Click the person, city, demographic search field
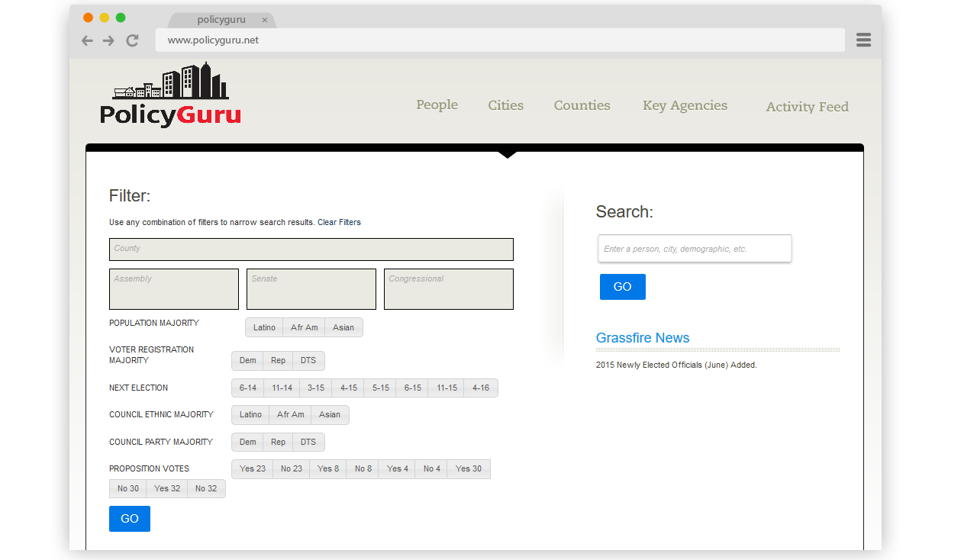Viewport: 977px width, 560px height. click(695, 249)
